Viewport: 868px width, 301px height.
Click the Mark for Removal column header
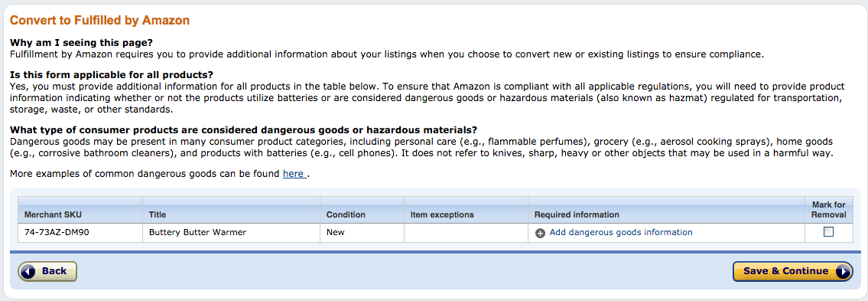[x=829, y=210]
